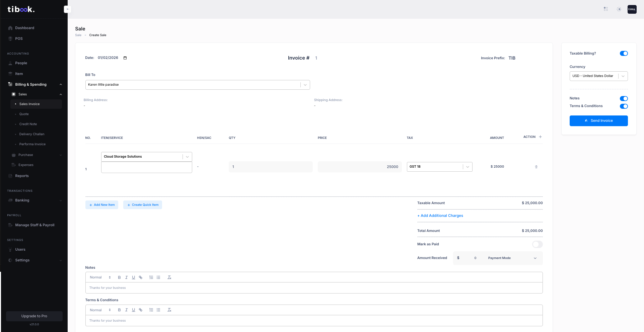
Task: Clear formatting in the Terms & Conditions editor
Action: click(169, 310)
